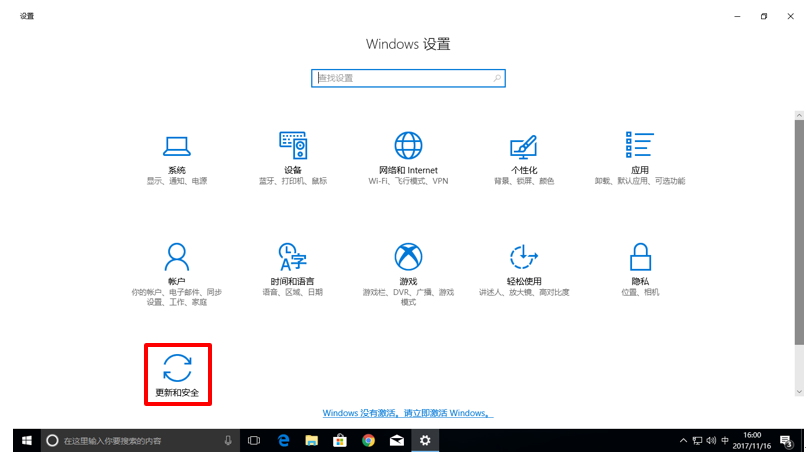Open the 帐户 (Accounts) person icon
The height and width of the screenshot is (454, 806).
(177, 257)
